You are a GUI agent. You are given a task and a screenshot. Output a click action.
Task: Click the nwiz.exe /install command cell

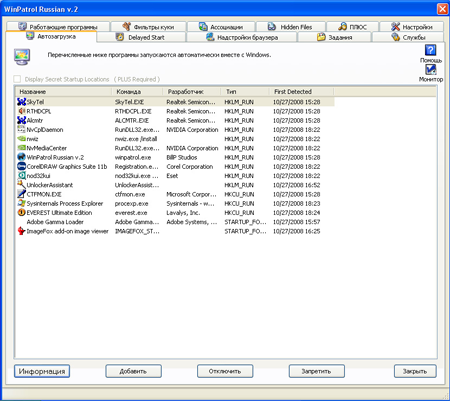(x=136, y=139)
